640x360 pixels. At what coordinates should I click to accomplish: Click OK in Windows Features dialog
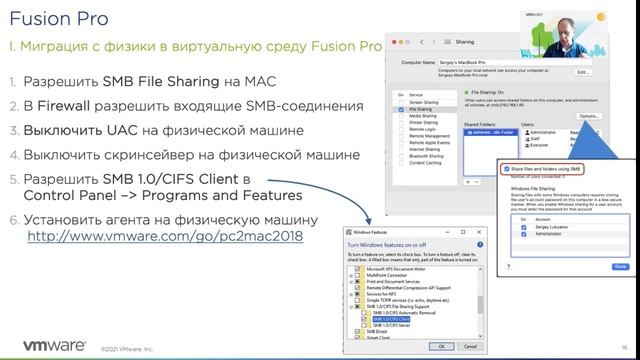[441, 346]
